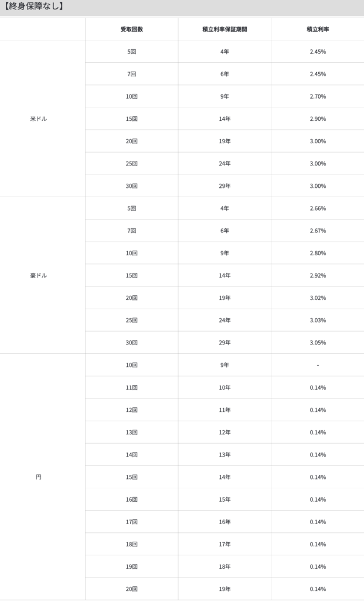Screen dimensions: 364x601
Task: Select the 2.67% rate cell
Action: (x=317, y=231)
